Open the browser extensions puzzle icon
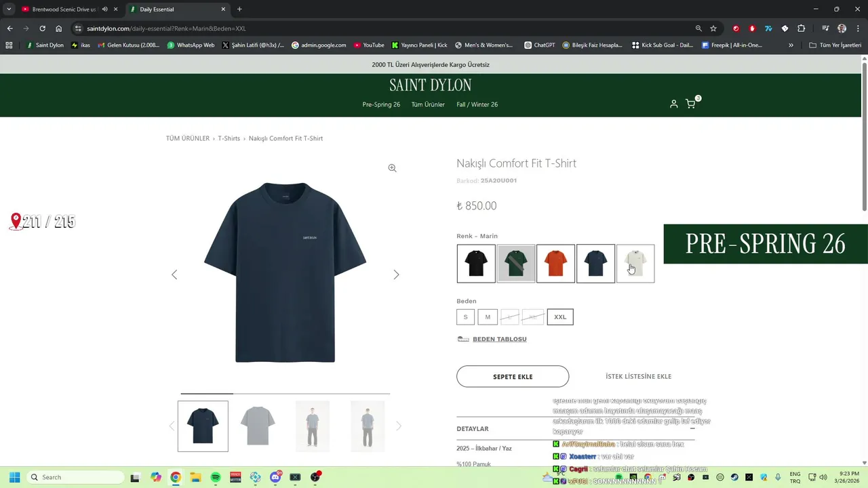Screen dimensions: 868x488 point(801,28)
